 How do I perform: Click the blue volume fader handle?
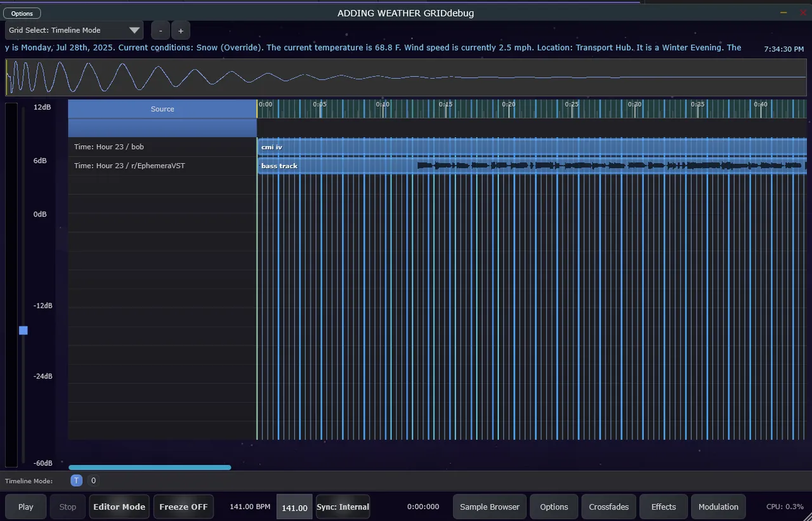23,330
